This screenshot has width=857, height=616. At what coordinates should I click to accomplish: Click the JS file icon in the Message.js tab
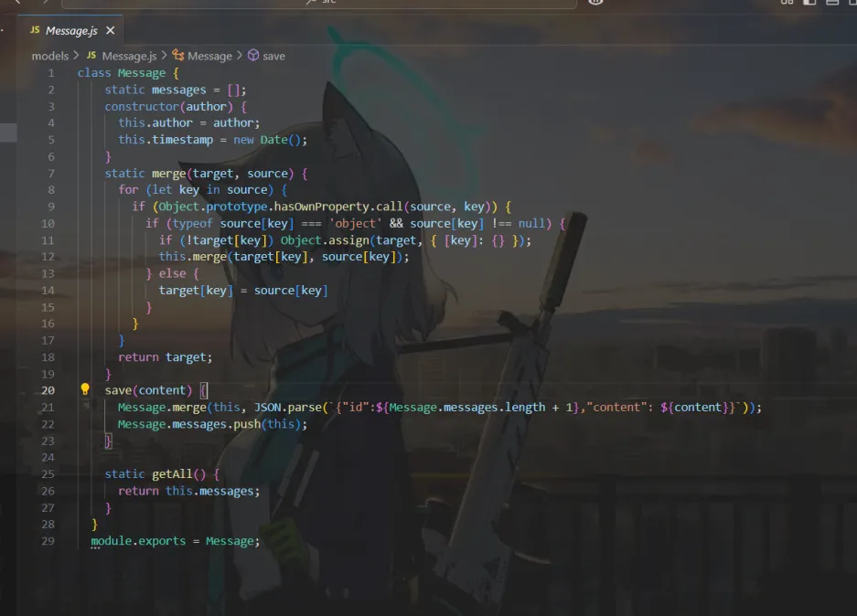click(x=35, y=30)
